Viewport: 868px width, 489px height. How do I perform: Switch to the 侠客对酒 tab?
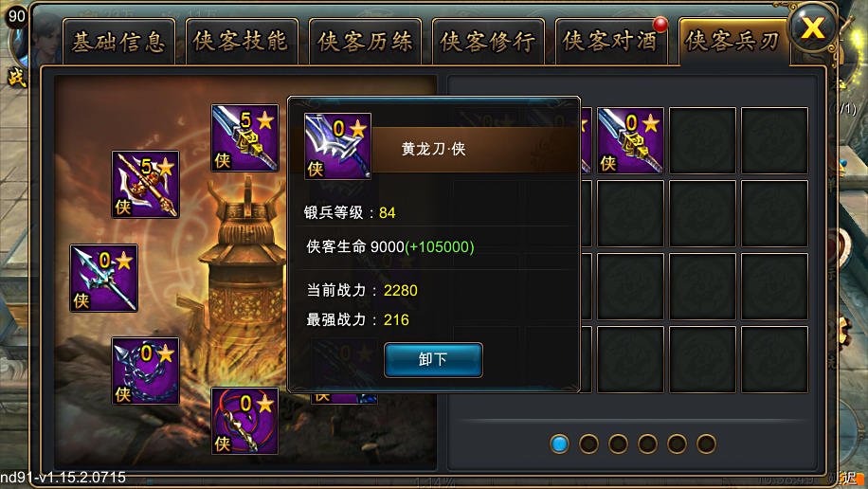point(611,42)
